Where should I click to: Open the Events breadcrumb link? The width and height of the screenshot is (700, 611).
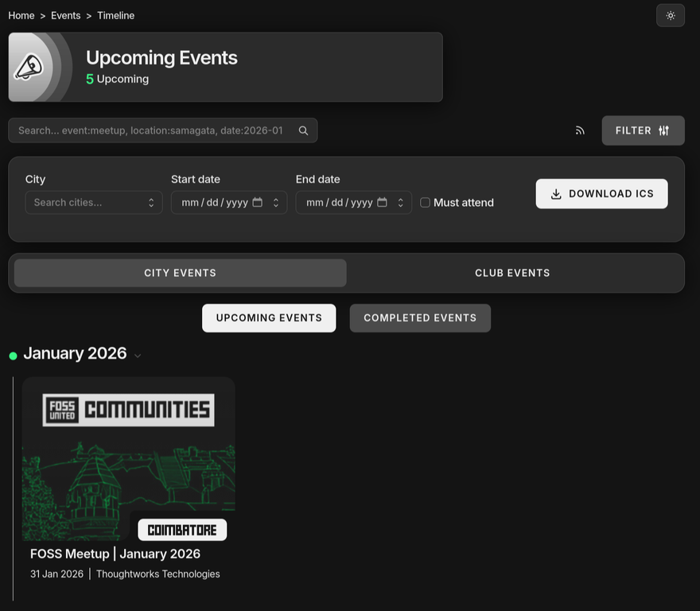[66, 15]
